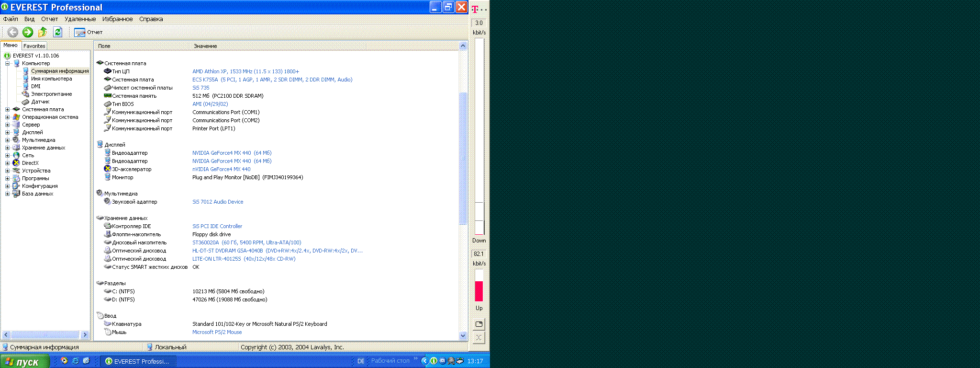Refresh the page with the Refresh icon
The height and width of the screenshot is (368, 980).
click(58, 32)
